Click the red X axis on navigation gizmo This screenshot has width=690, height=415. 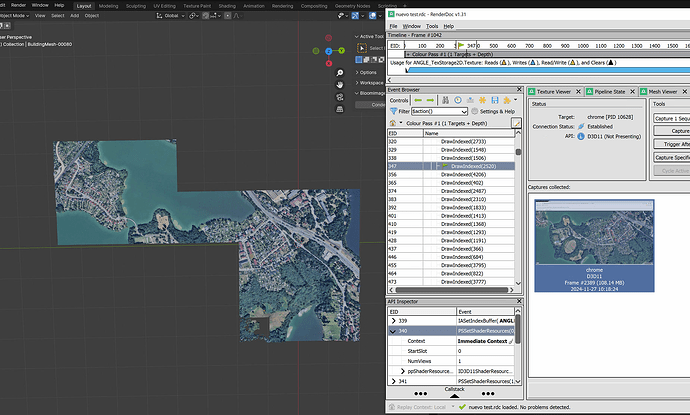click(x=329, y=63)
